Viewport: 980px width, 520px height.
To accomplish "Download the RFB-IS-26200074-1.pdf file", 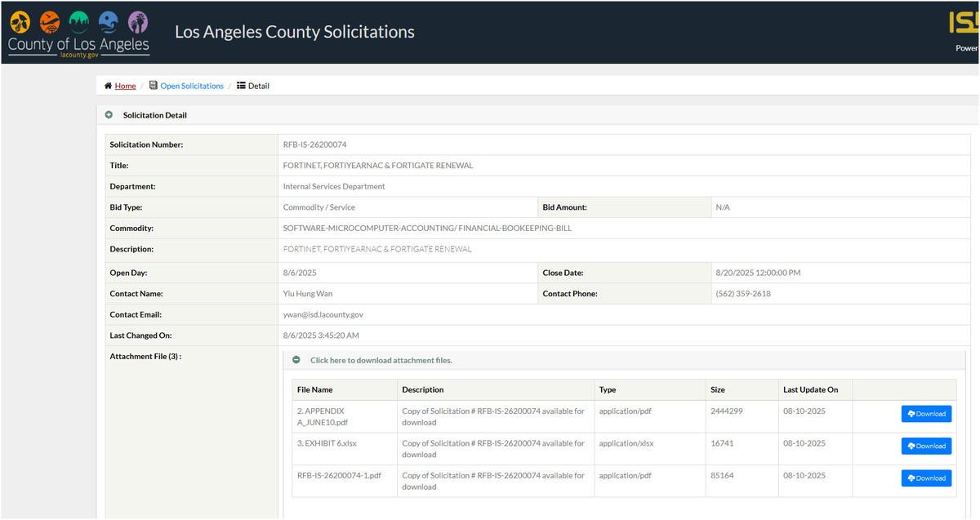I will click(926, 478).
